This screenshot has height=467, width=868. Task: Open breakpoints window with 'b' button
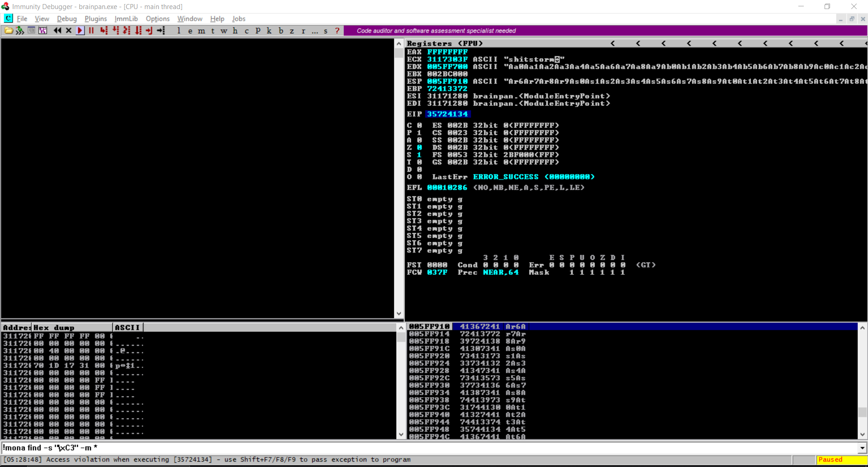coord(281,31)
